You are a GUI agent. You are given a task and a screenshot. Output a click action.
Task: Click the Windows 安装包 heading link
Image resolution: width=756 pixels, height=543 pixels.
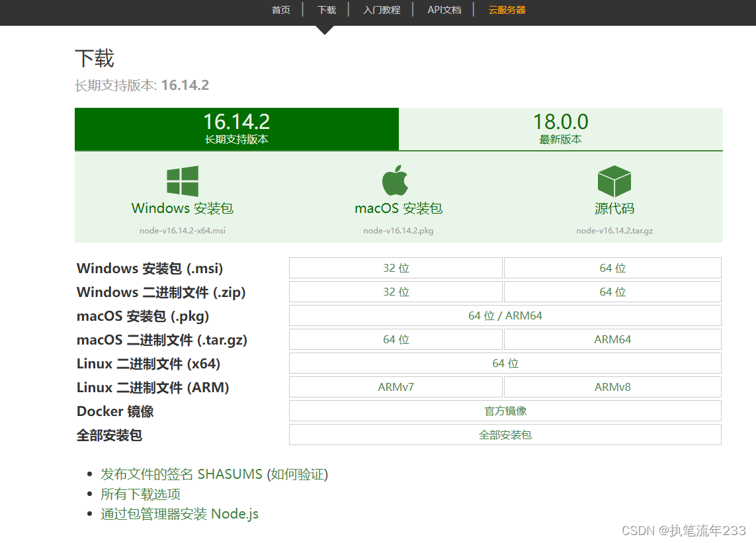[x=183, y=208]
